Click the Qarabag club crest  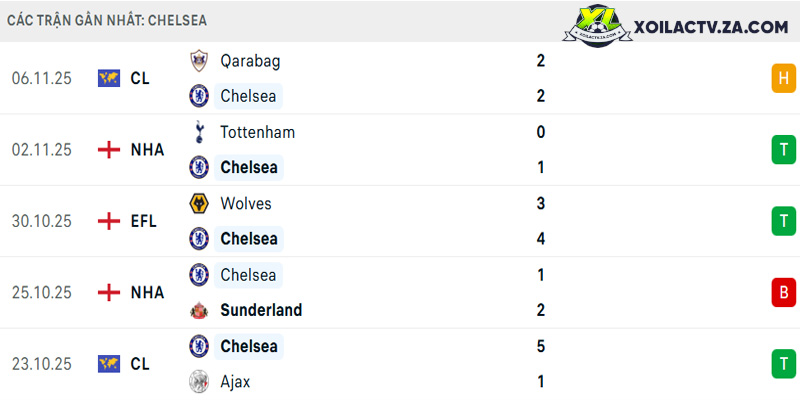pos(199,61)
